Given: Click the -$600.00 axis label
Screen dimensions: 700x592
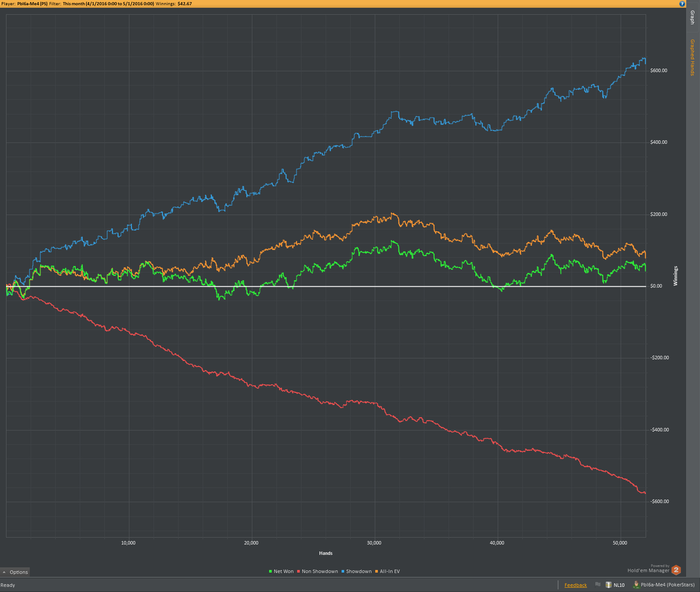Looking at the screenshot, I should click(660, 501).
